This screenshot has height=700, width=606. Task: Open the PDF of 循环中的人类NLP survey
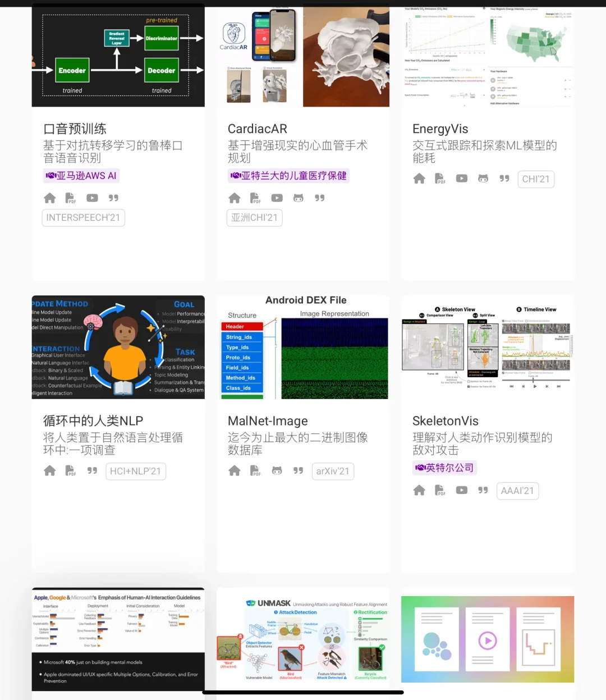(70, 471)
